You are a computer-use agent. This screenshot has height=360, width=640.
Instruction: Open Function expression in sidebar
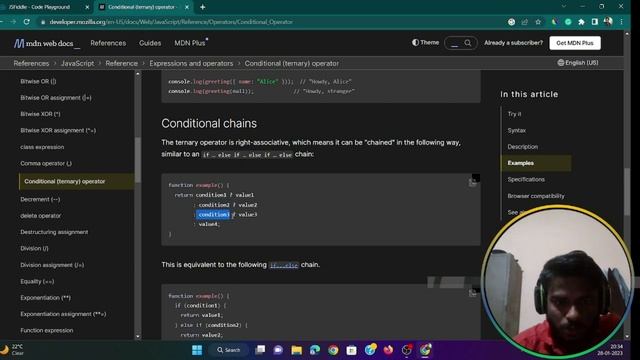tap(47, 330)
